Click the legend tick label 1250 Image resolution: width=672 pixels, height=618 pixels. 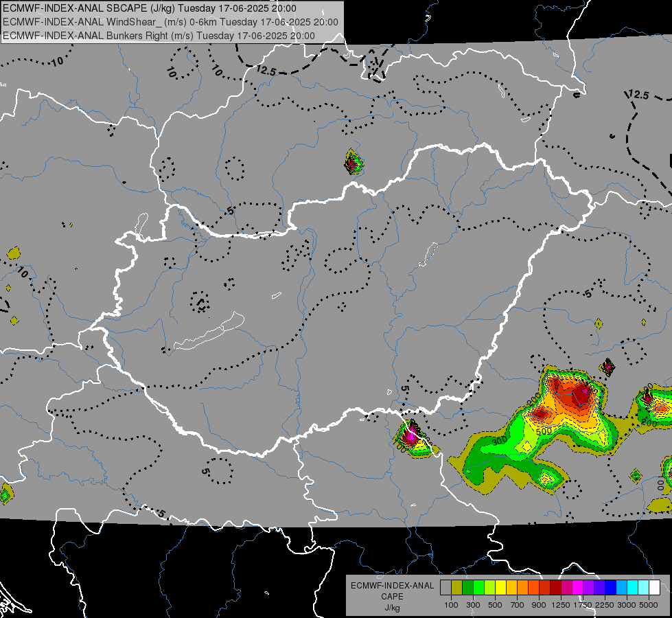(x=561, y=605)
